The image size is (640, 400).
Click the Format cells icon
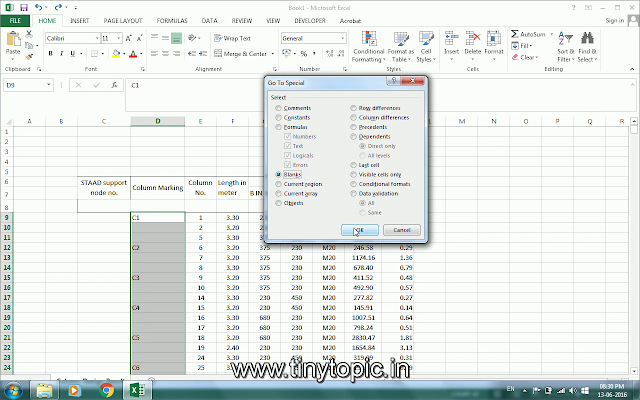tap(494, 38)
